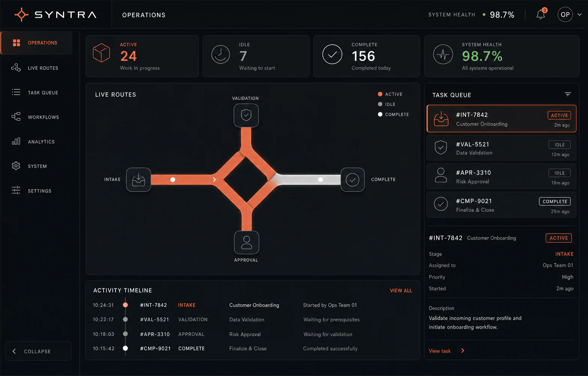Click the Active 24 summary card

142,56
